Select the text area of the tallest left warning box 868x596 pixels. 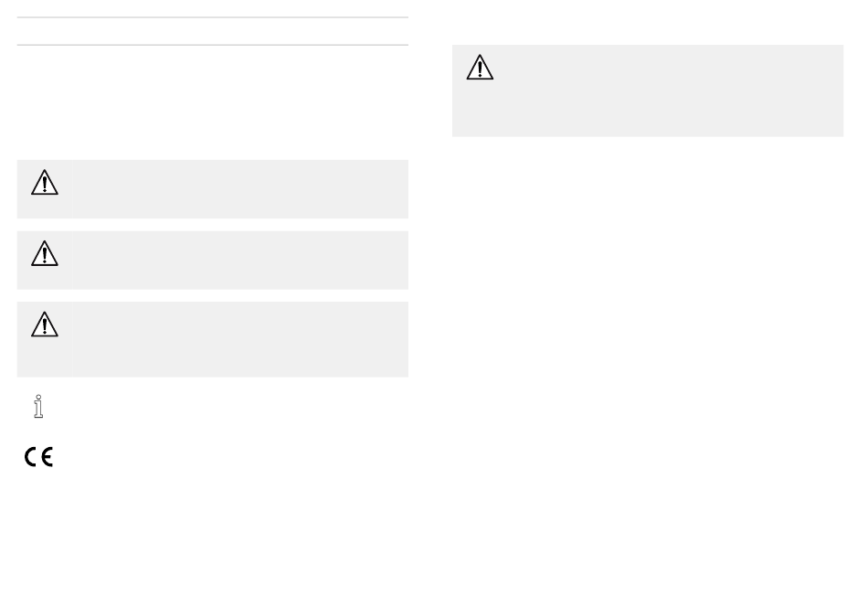240,339
